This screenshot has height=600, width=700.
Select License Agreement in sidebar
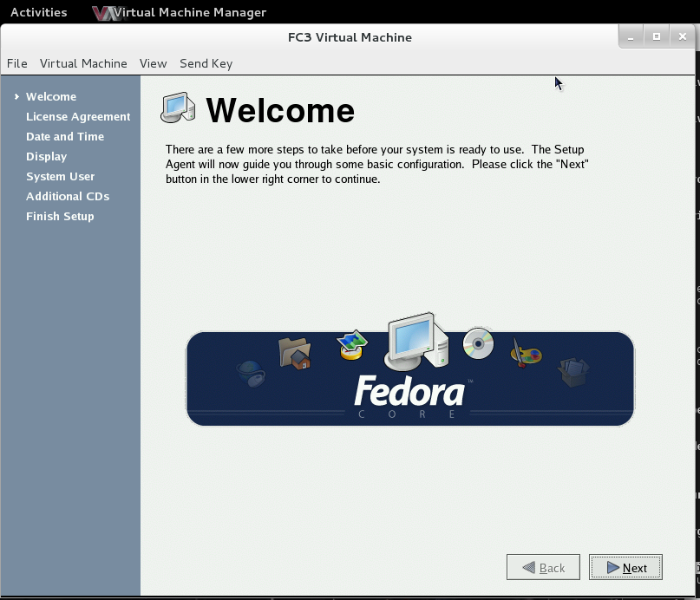tap(78, 116)
